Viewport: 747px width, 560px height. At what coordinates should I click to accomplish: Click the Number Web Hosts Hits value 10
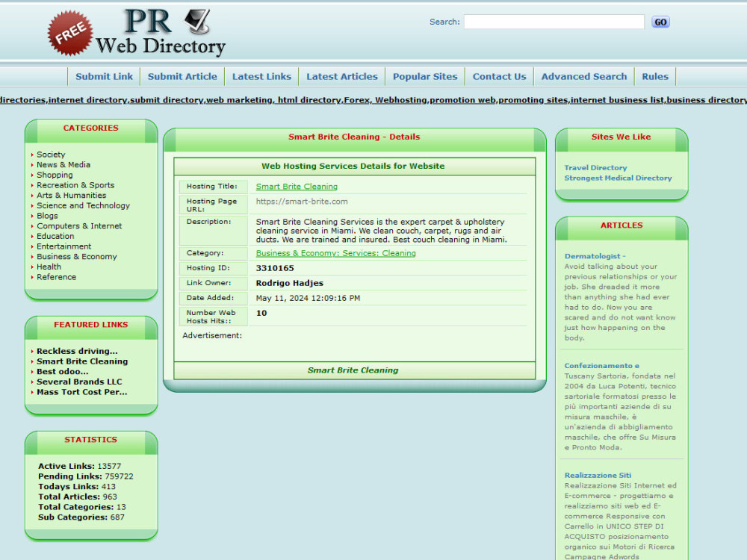[261, 314]
